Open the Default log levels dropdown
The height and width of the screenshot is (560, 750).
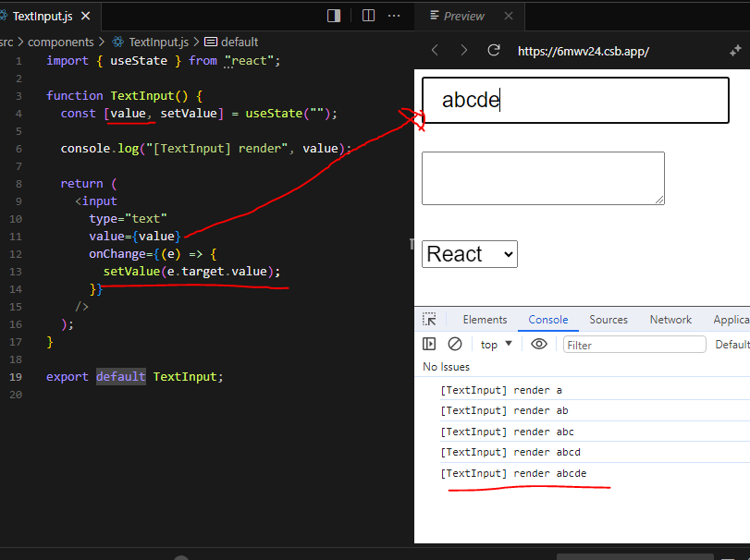[x=732, y=345]
